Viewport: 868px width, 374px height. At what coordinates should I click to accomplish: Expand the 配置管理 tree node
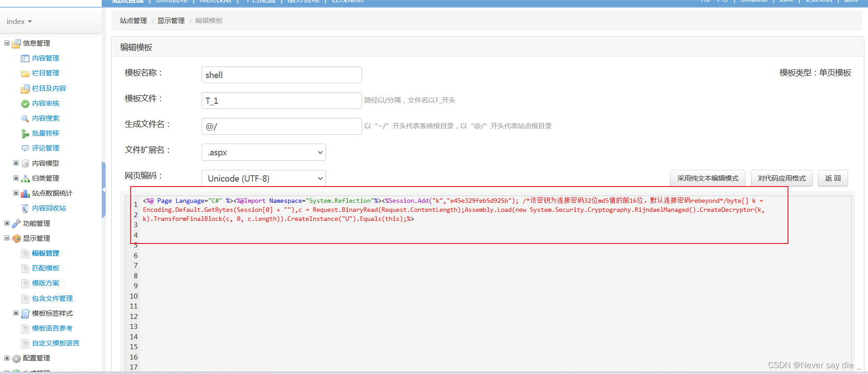[x=7, y=358]
